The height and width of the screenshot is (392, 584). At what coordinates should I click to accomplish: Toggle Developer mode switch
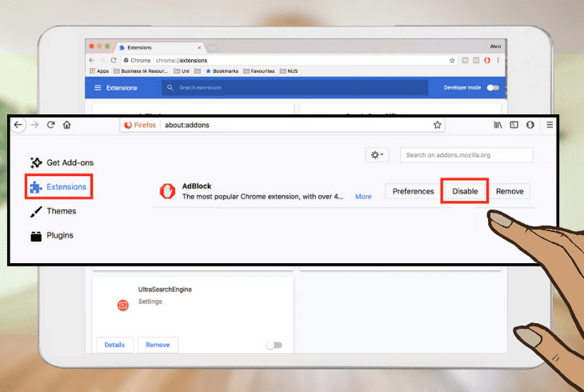pyautogui.click(x=493, y=87)
